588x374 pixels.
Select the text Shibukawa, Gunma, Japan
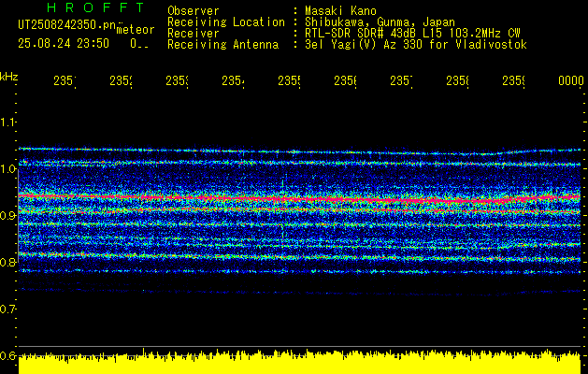coord(380,22)
